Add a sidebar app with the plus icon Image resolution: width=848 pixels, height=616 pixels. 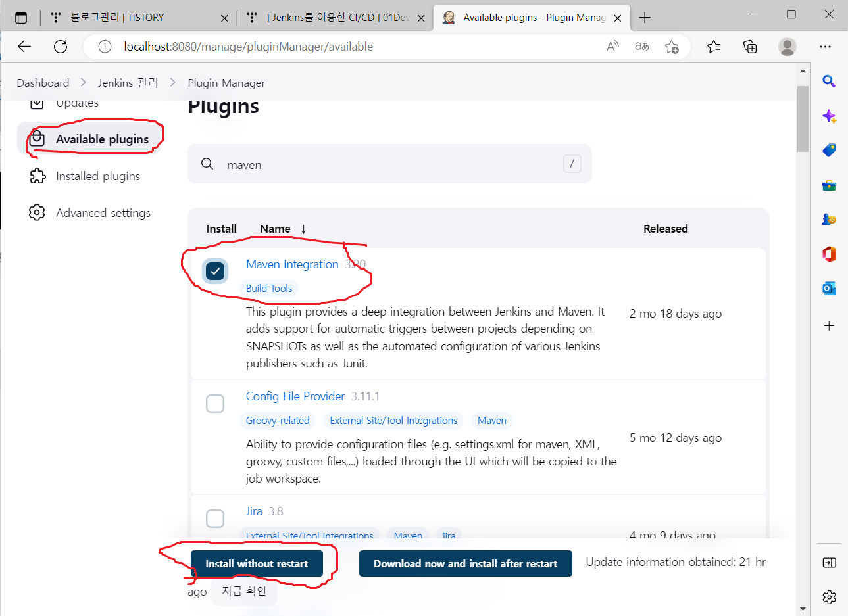click(x=829, y=325)
